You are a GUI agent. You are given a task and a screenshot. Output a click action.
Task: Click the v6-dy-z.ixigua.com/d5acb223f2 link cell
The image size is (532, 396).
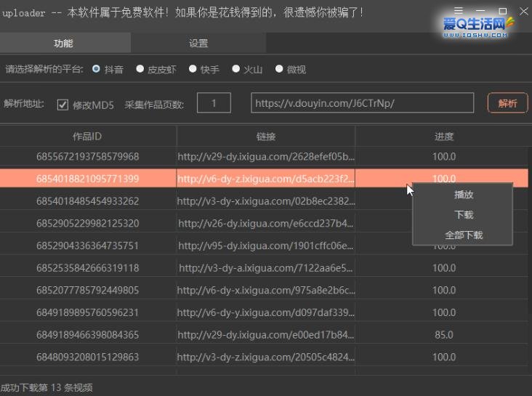[x=266, y=179]
